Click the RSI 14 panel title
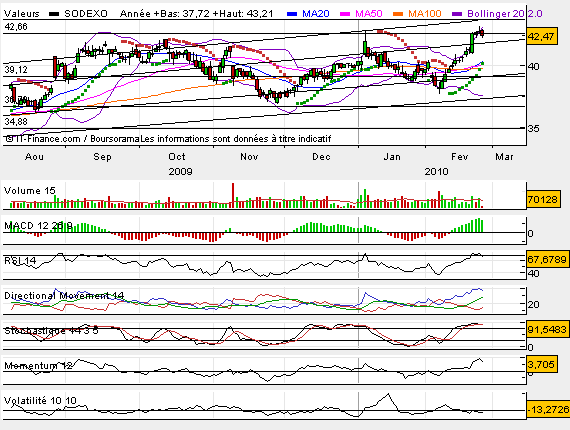Screen dimensions: 570x430 coord(20,261)
